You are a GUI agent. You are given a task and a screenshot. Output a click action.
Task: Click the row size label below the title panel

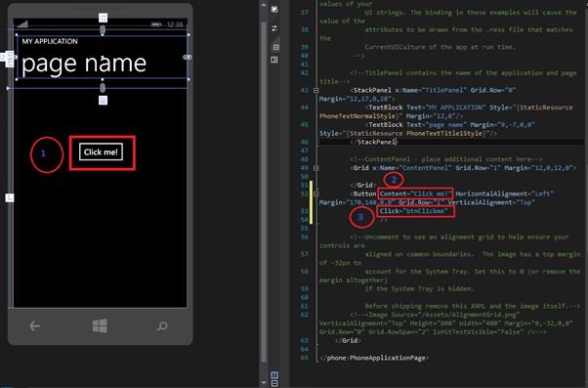(103, 101)
